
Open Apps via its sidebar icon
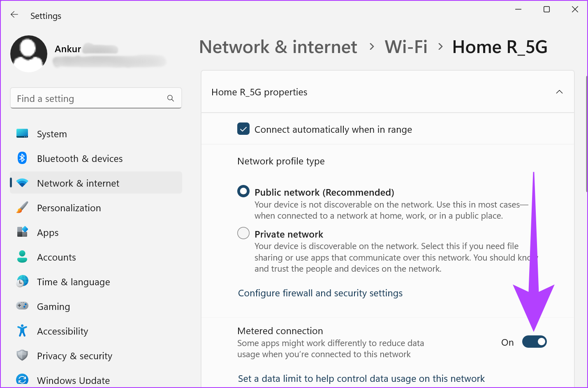[x=22, y=232]
